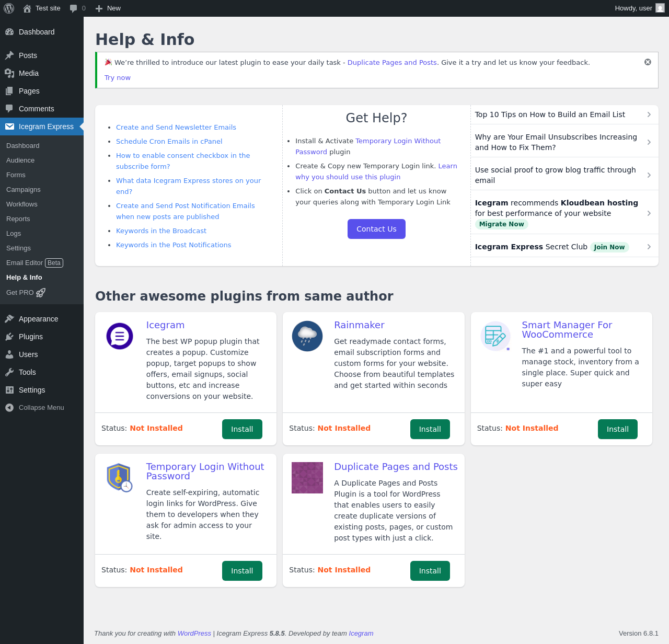Click the Pages icon in sidebar
Viewport: 669px width, 644px height.
point(9,91)
